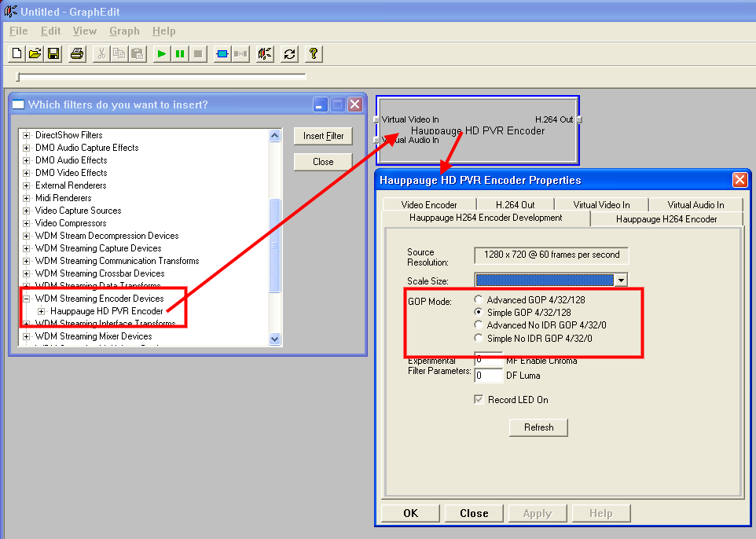
Task: Click the GraphEdit title bar application icon
Action: [x=10, y=10]
